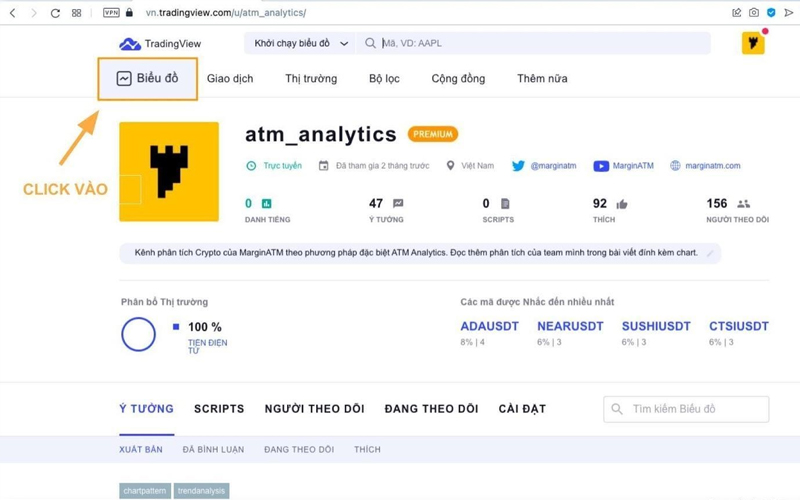
Task: Open the NEARUSDT symbol link
Action: [x=570, y=327]
